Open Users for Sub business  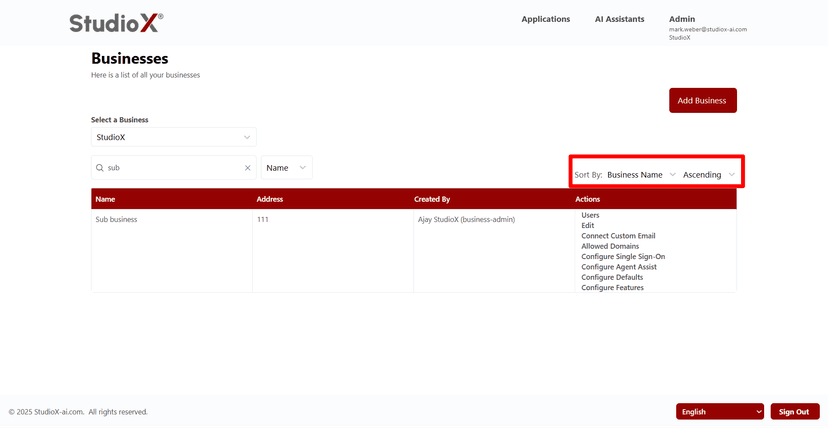click(590, 215)
